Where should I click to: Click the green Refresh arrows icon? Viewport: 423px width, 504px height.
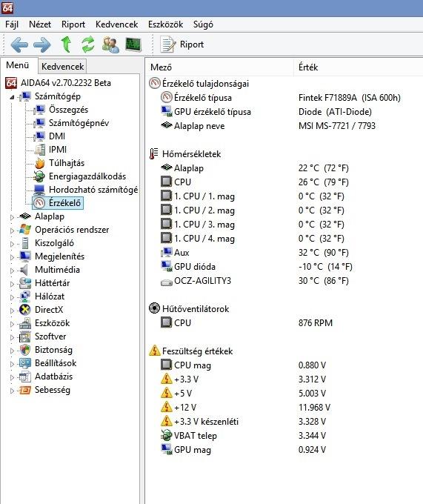point(87,44)
